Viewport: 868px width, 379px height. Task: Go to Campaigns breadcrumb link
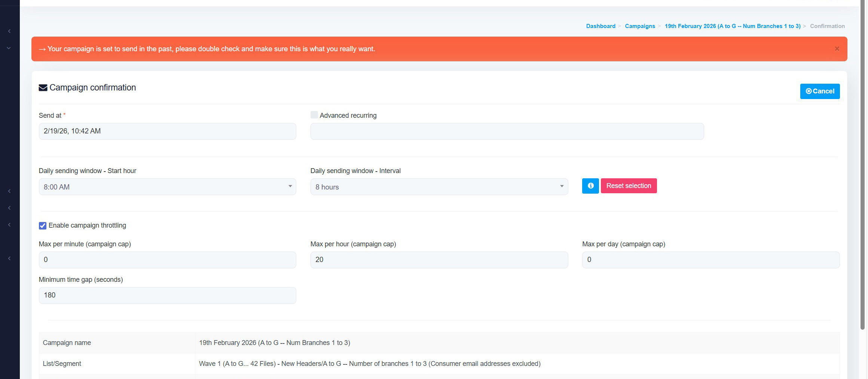(640, 26)
